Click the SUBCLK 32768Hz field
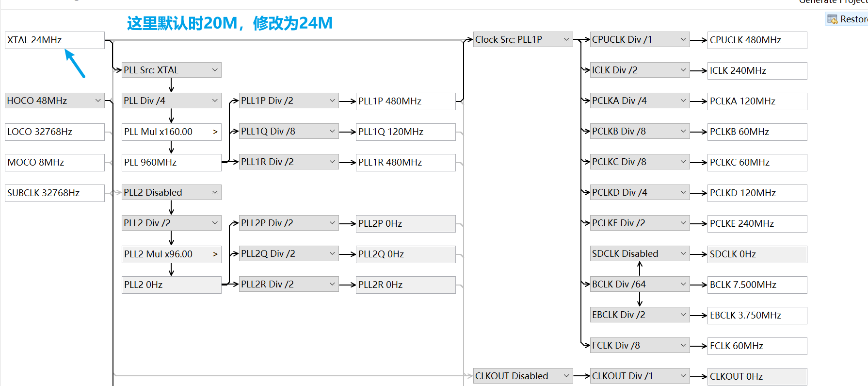This screenshot has height=386, width=868. tap(55, 193)
